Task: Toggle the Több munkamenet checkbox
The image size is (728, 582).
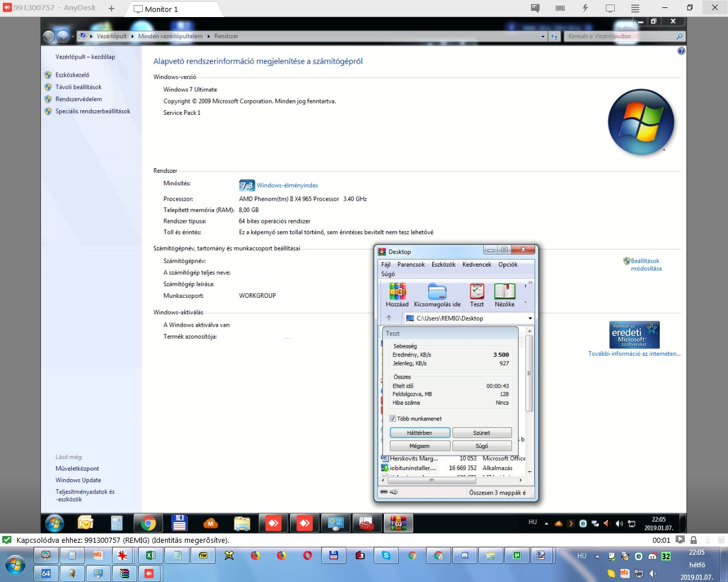Action: click(392, 418)
